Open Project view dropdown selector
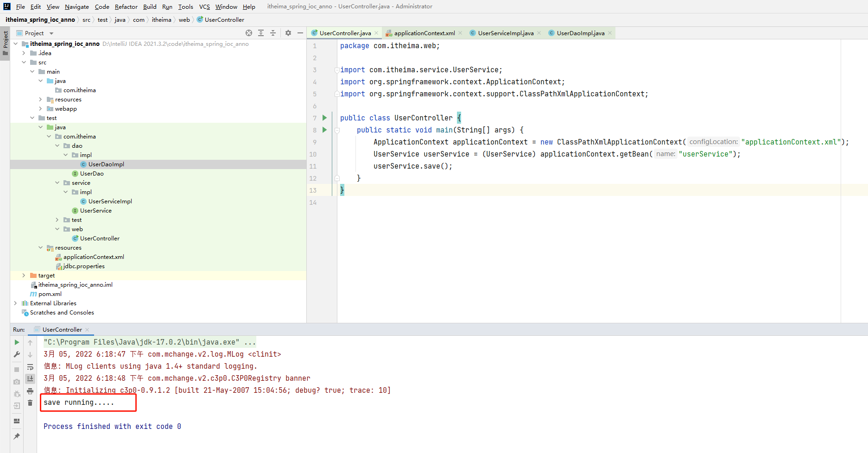This screenshot has width=868, height=453. [x=35, y=33]
